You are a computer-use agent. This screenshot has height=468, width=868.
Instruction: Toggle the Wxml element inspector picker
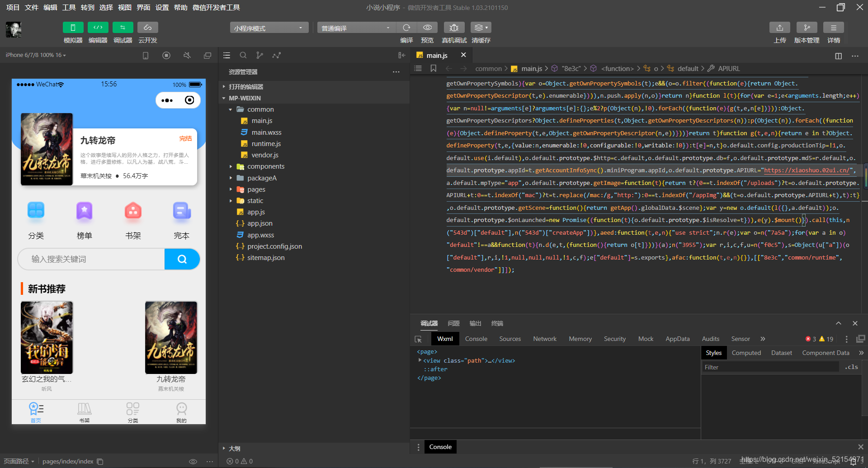click(418, 339)
